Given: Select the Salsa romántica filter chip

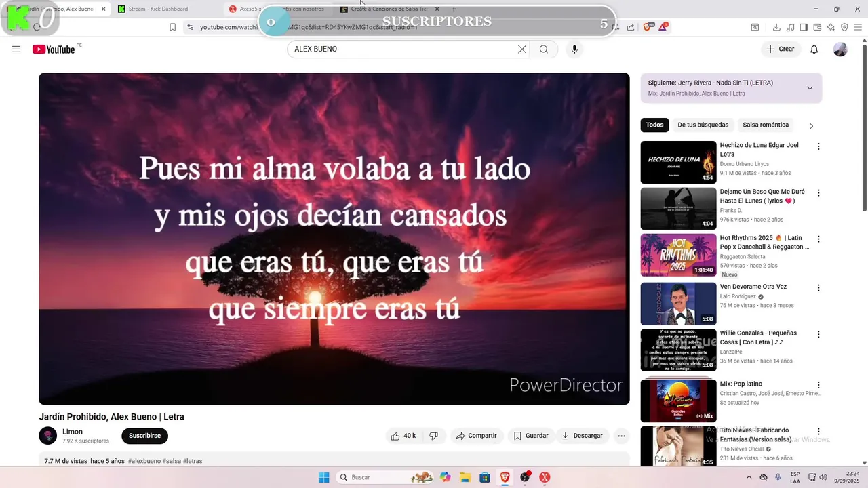Looking at the screenshot, I should click(766, 125).
